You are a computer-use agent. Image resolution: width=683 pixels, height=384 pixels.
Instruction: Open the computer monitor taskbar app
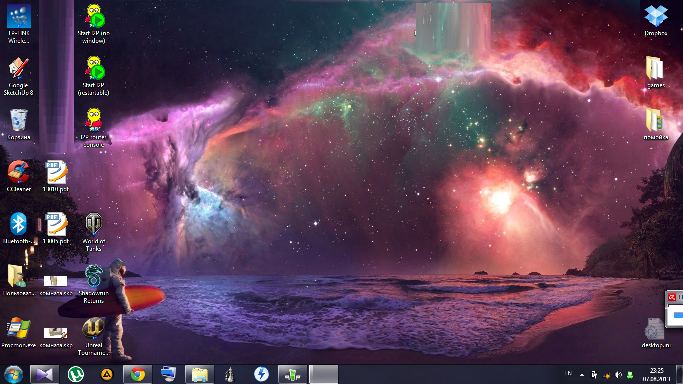[x=168, y=374]
